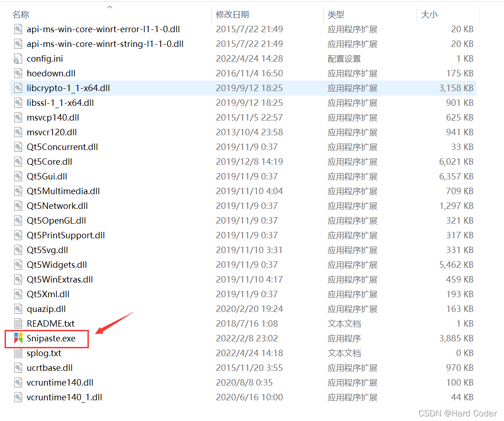Select the file name msvcr120.dll
504x421 pixels.
point(52,133)
